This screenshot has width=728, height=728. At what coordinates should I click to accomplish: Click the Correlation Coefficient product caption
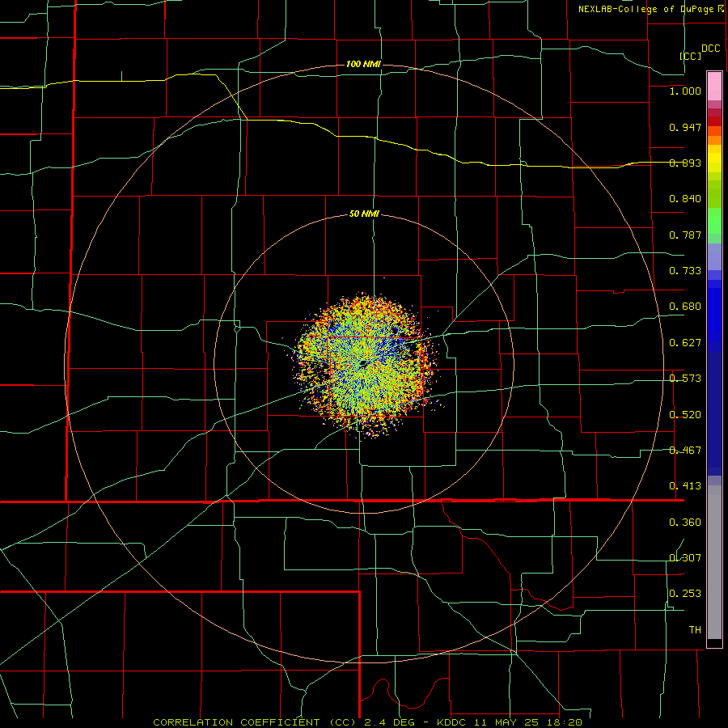pos(367,722)
